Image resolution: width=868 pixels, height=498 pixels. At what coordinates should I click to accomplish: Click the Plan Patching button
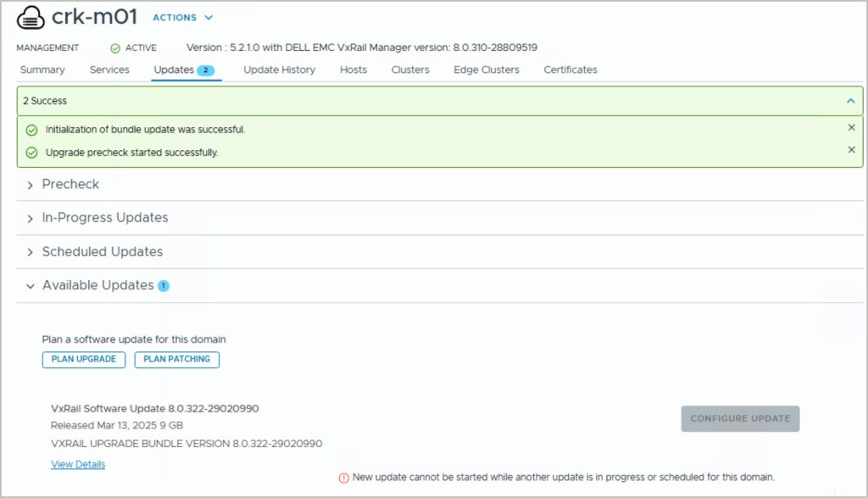176,359
